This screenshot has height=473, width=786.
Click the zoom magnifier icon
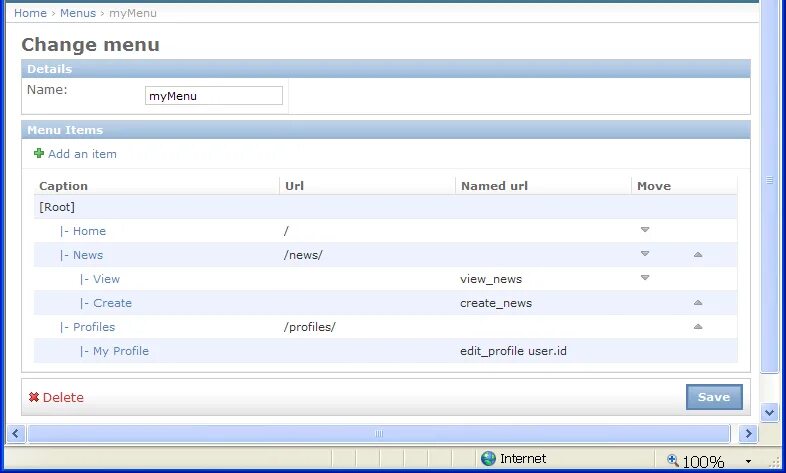tap(673, 459)
